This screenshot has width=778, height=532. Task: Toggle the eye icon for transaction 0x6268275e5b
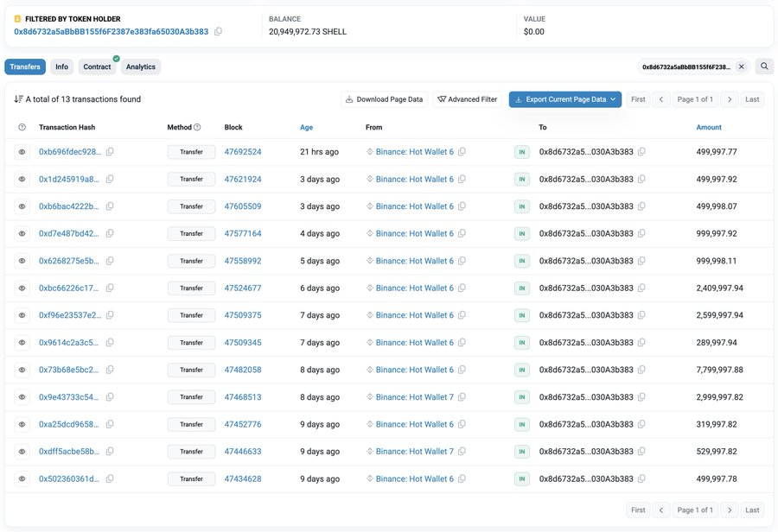pyautogui.click(x=21, y=260)
